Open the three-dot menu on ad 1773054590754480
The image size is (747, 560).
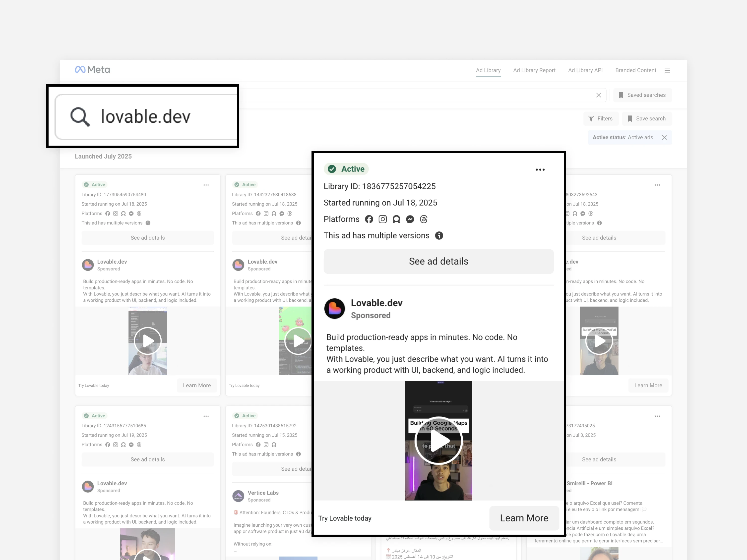click(x=206, y=185)
